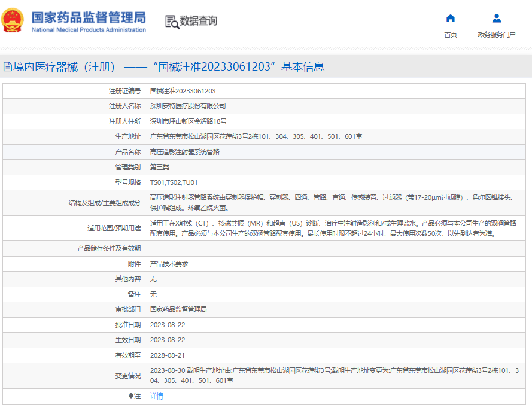Select registrant address 深圳市坪山新区金辉路18号
Viewport: 532px width, 408px height.
pyautogui.click(x=189, y=121)
